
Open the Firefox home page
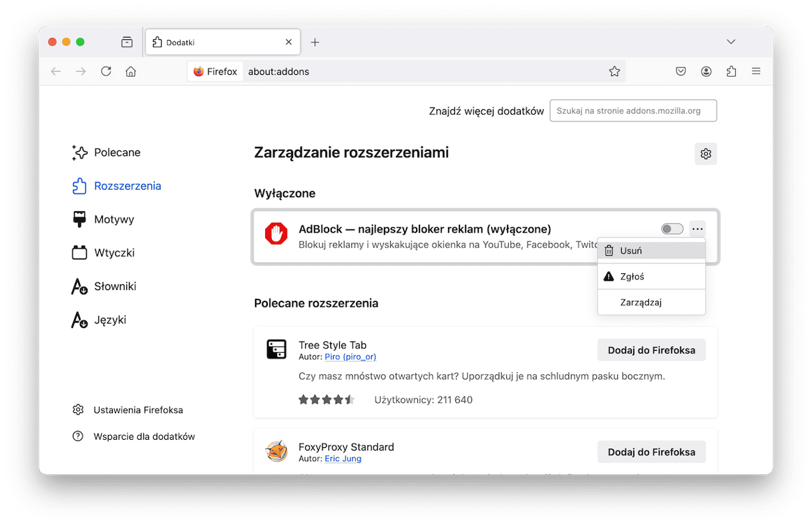131,72
